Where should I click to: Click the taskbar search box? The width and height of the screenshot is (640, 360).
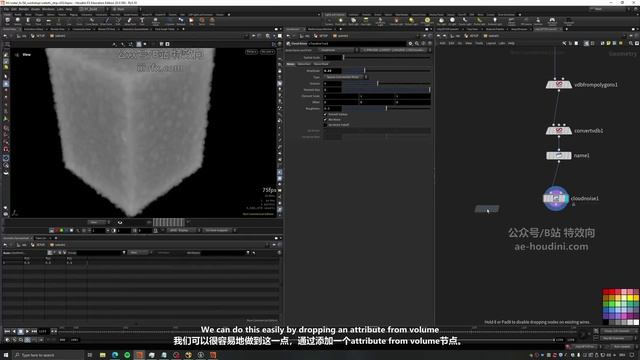pyautogui.click(x=49, y=355)
